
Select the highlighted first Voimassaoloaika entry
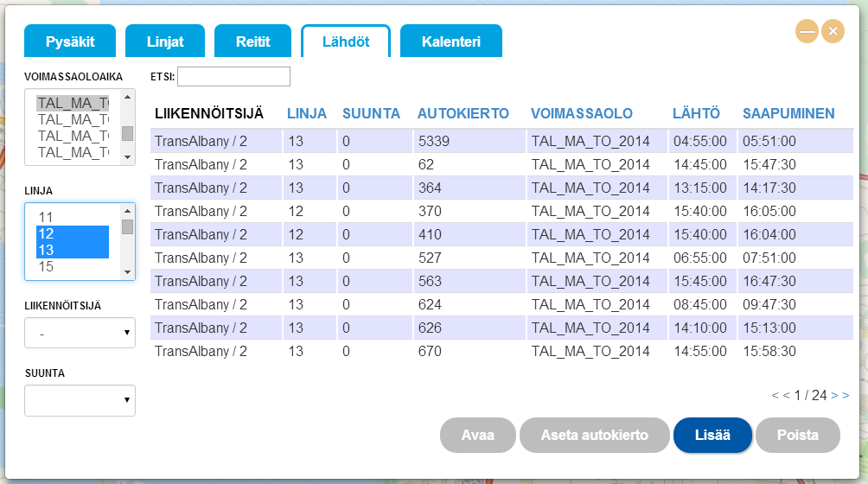point(73,103)
